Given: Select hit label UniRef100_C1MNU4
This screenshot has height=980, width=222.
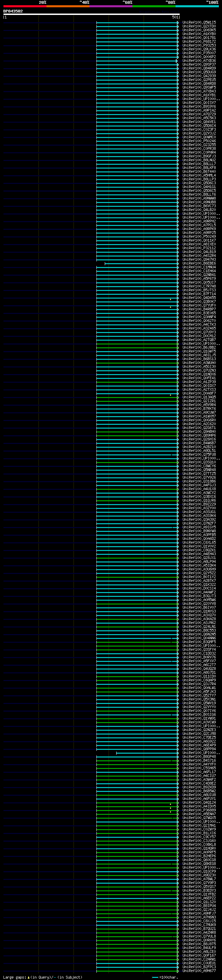Looking at the screenshot, I should (x=199, y=267).
